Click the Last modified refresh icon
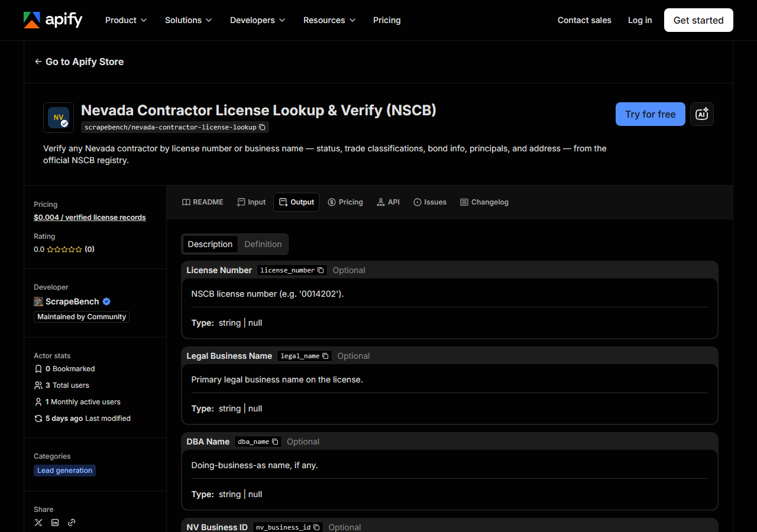The width and height of the screenshot is (757, 532). 38,419
